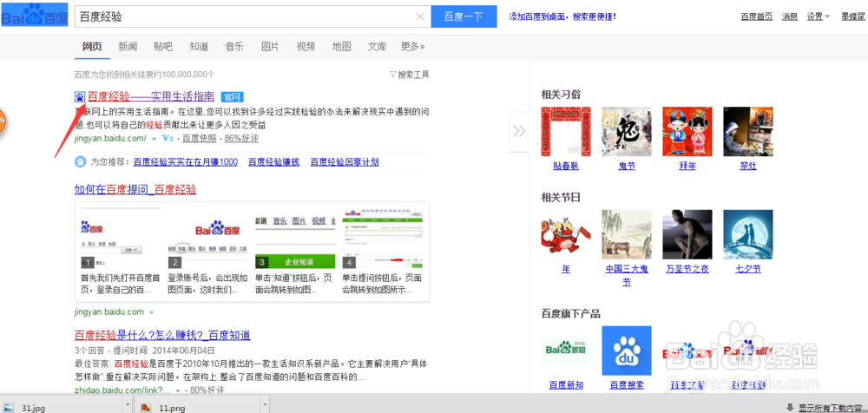The width and height of the screenshot is (868, 413).
Task: Expand the 更多» tab menu
Action: click(x=412, y=47)
